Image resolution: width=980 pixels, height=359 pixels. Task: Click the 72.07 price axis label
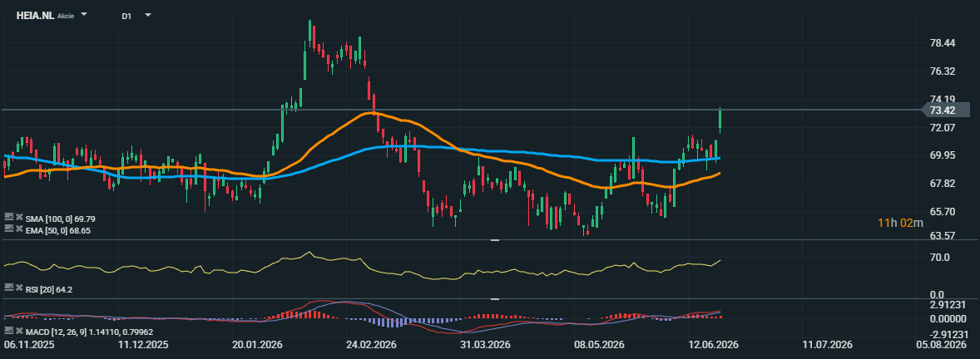point(942,127)
